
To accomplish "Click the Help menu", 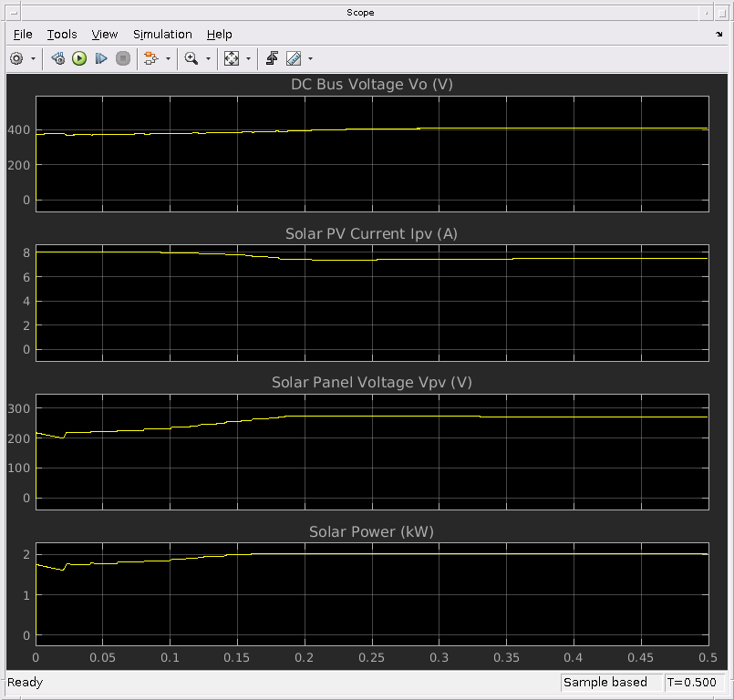I will coord(219,35).
